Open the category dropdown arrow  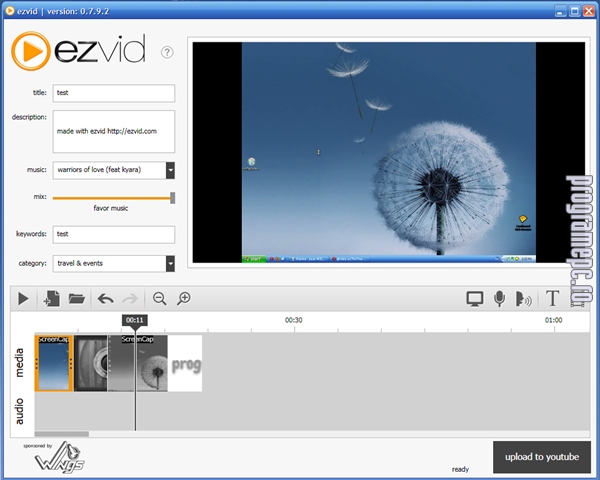coord(170,264)
